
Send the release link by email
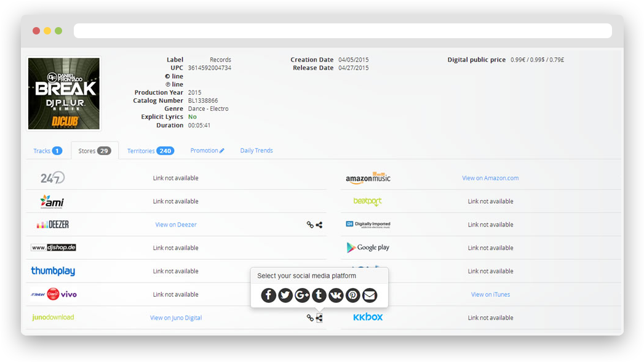point(369,295)
